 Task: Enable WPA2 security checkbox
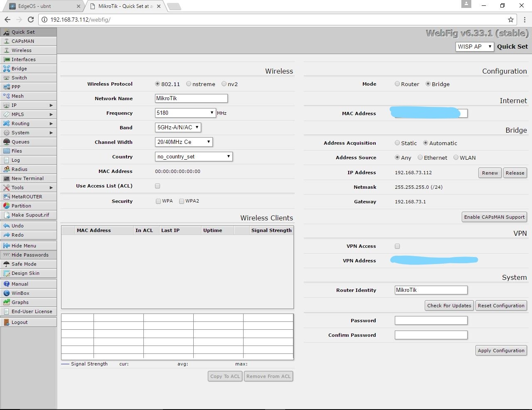(182, 201)
